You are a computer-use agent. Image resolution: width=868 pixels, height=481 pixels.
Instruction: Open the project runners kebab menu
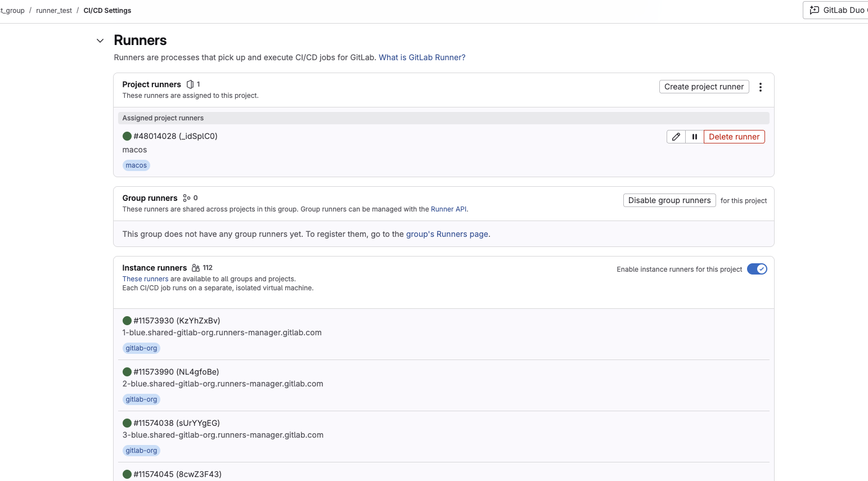761,87
